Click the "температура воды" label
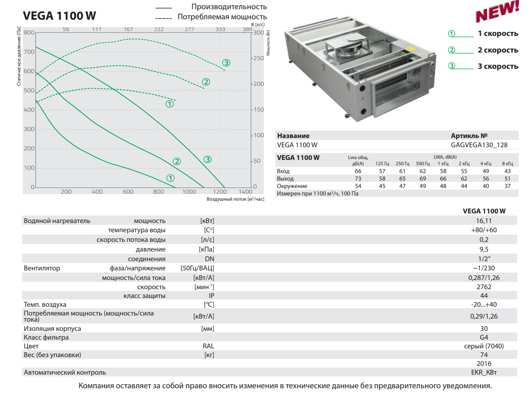The width and height of the screenshot is (532, 397). pos(137,230)
